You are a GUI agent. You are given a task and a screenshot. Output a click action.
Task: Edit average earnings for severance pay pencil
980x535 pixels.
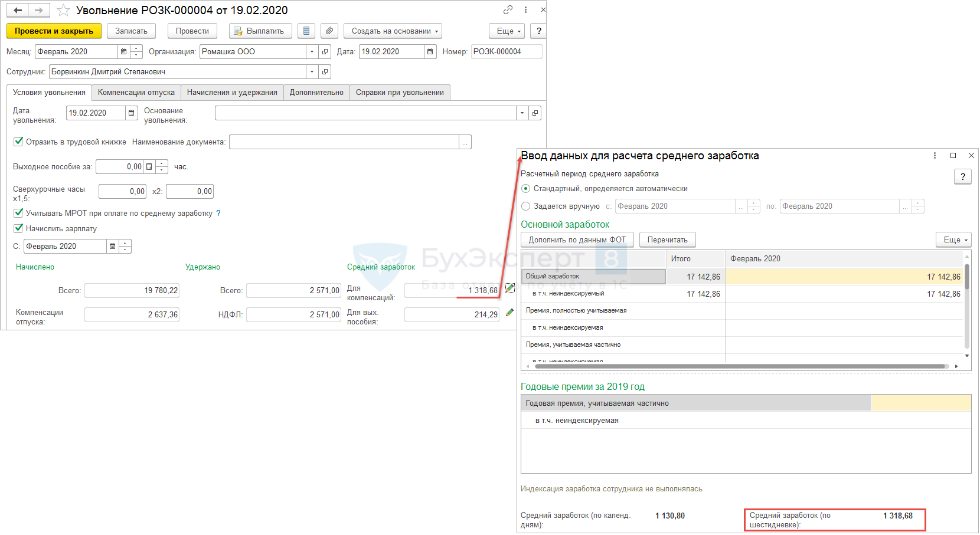[x=510, y=313]
